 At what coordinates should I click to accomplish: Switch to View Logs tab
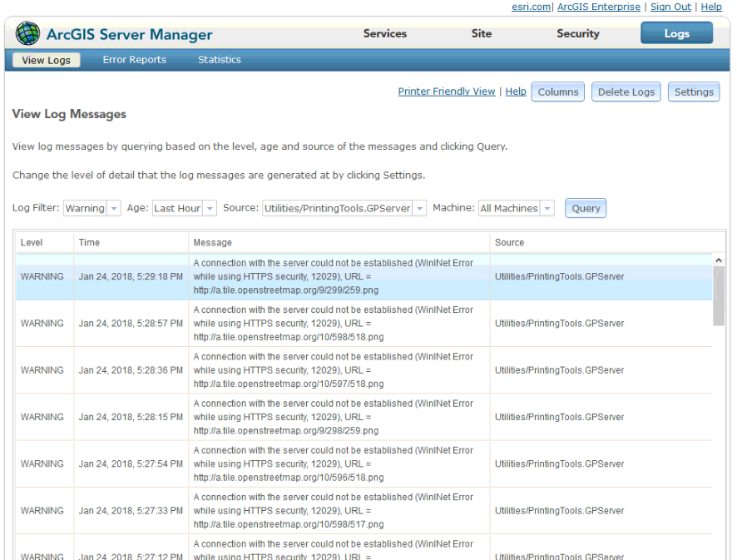pos(46,60)
